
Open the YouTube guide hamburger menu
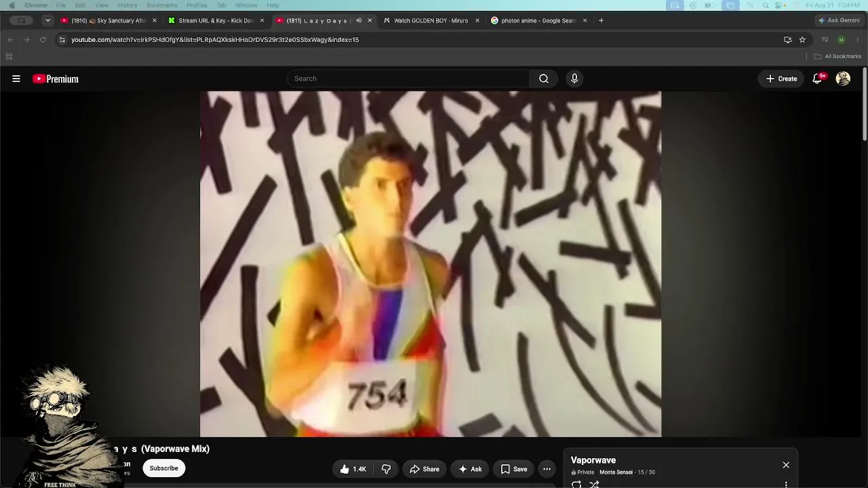[16, 79]
